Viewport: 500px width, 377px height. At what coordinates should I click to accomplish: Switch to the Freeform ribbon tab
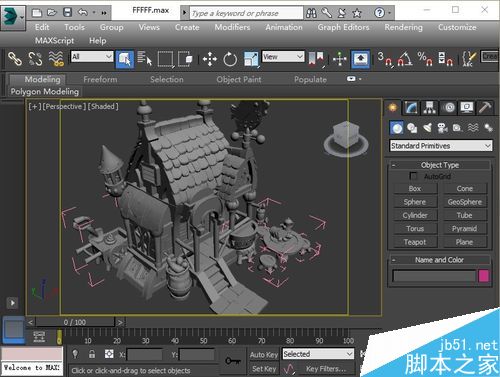coord(100,80)
